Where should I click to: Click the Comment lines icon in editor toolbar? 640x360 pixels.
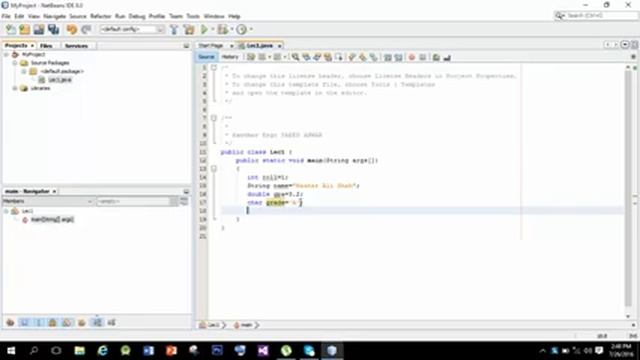pos(436,58)
